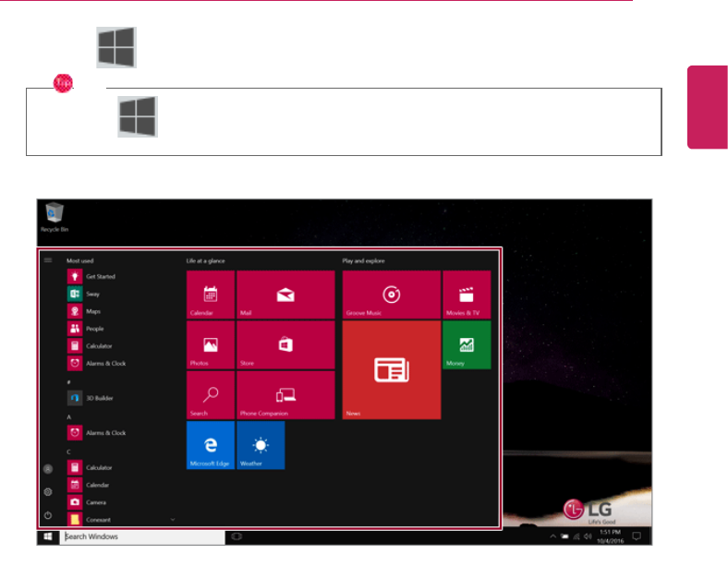Image resolution: width=728 pixels, height=566 pixels.
Task: Launch 3D Builder from the app list
Action: coord(91,398)
